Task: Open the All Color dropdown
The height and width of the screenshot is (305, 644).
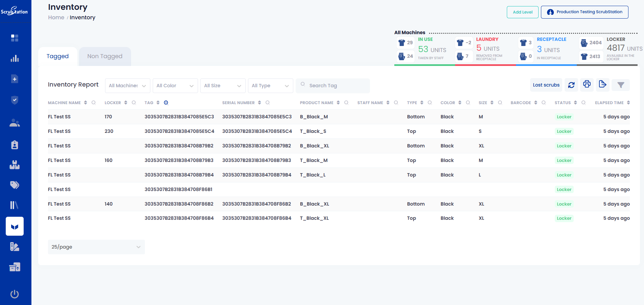Action: (x=175, y=86)
